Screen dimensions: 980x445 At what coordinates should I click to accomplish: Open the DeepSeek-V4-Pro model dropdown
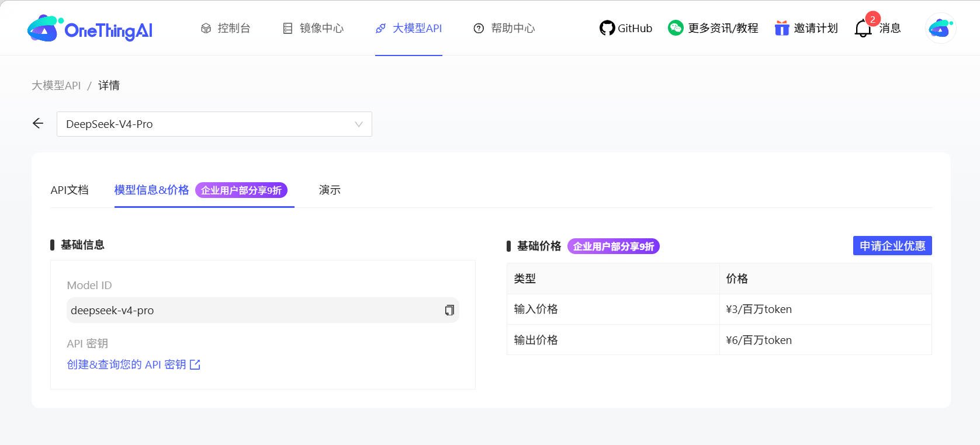214,124
